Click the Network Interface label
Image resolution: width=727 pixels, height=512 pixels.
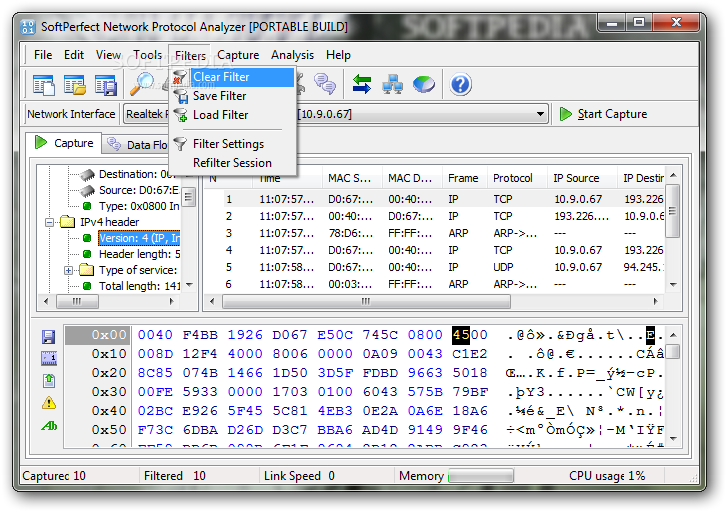point(71,114)
